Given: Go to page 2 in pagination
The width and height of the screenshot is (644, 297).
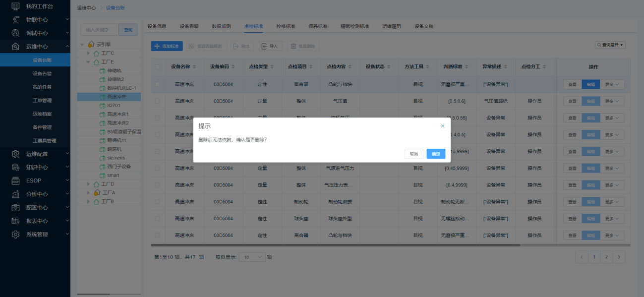Looking at the screenshot, I should [x=606, y=257].
